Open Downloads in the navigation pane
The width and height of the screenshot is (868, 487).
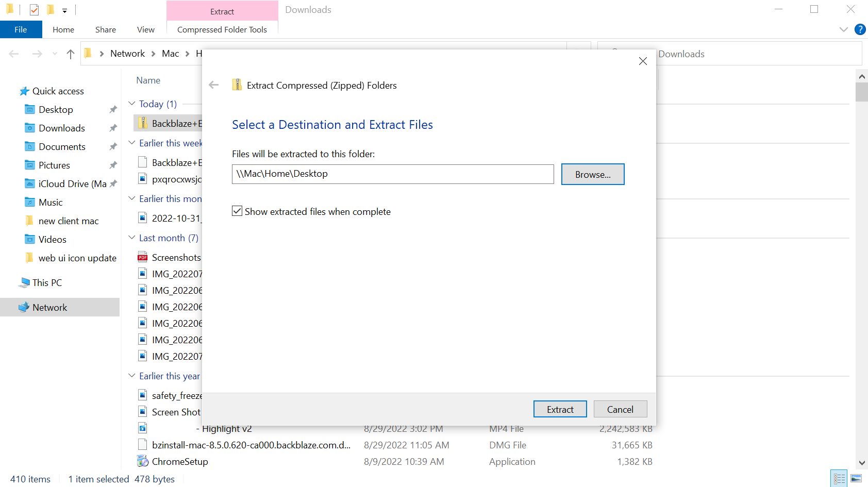click(61, 128)
